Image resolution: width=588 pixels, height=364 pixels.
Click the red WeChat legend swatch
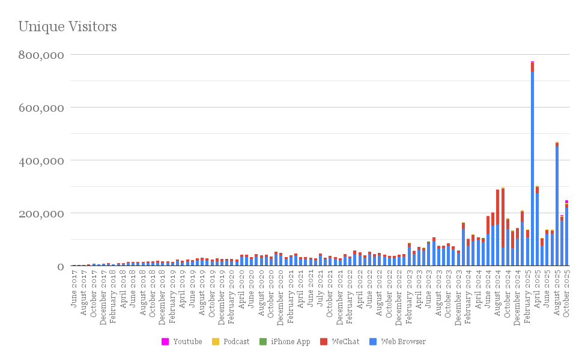[x=324, y=342]
